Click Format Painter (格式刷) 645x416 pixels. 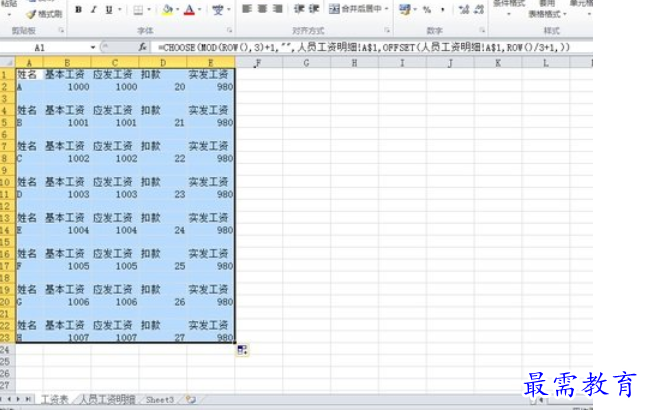pyautogui.click(x=44, y=14)
